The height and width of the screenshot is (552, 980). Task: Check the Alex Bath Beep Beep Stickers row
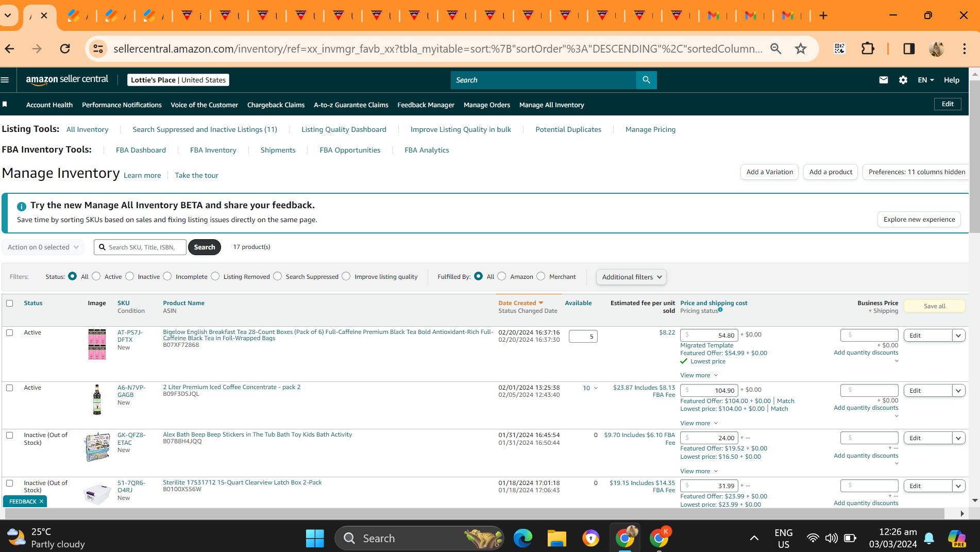tap(10, 435)
